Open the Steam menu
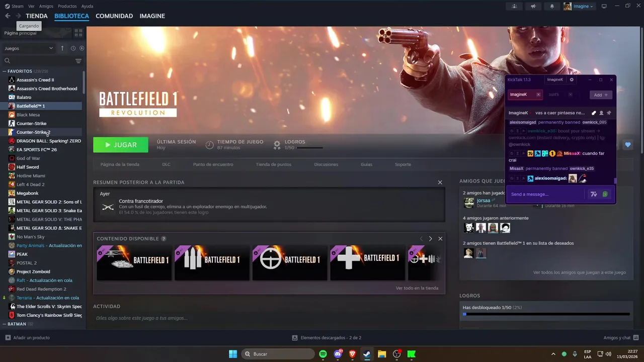The height and width of the screenshot is (362, 644). click(15, 7)
